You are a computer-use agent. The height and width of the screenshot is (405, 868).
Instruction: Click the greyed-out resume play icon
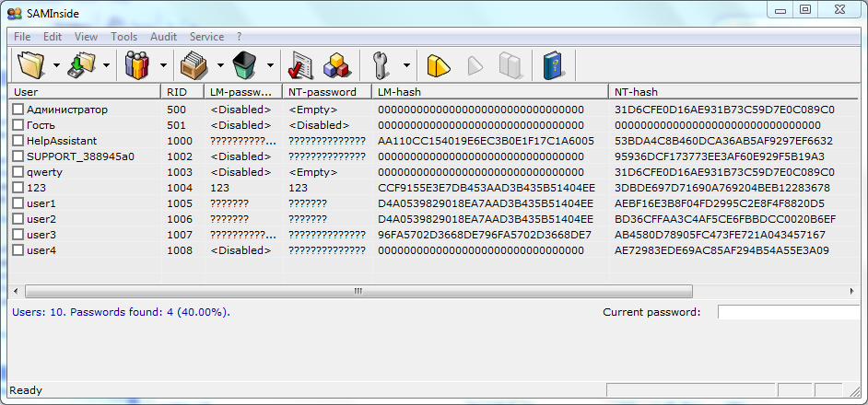point(475,66)
